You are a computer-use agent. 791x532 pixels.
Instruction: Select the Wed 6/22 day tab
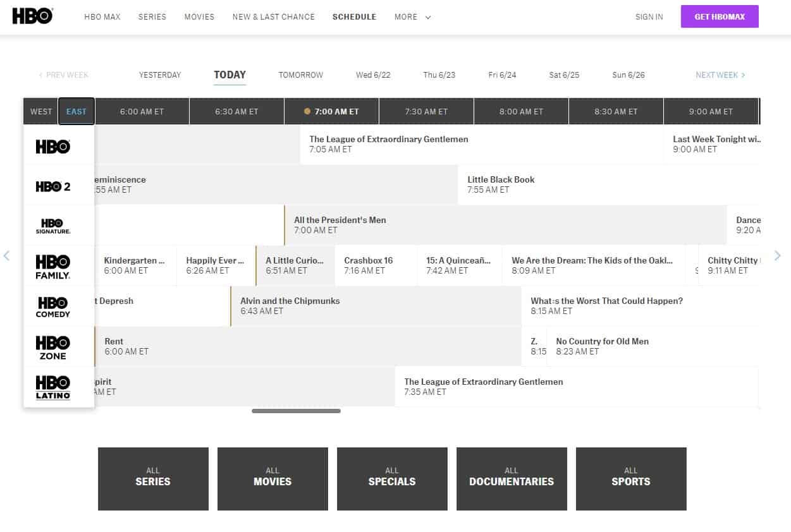373,75
